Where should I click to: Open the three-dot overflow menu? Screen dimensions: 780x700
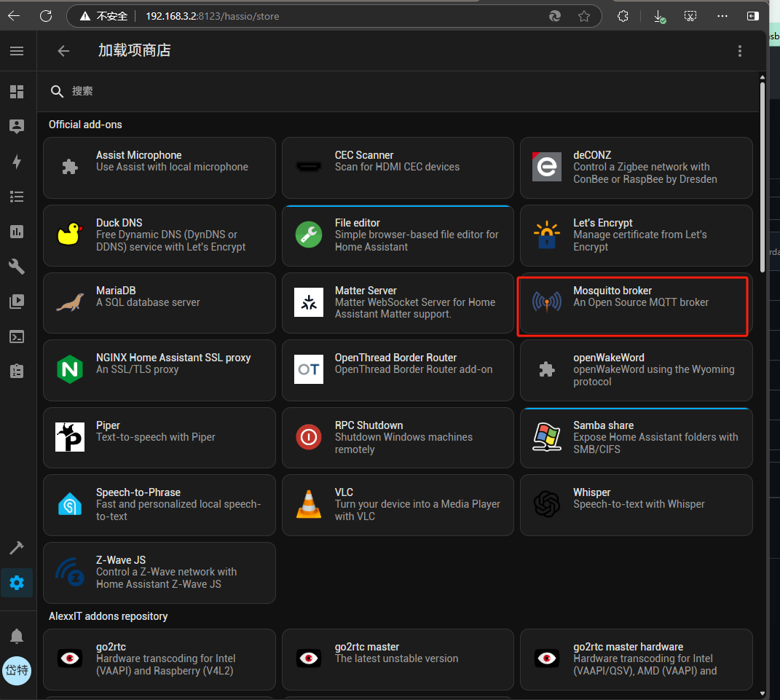pos(739,51)
